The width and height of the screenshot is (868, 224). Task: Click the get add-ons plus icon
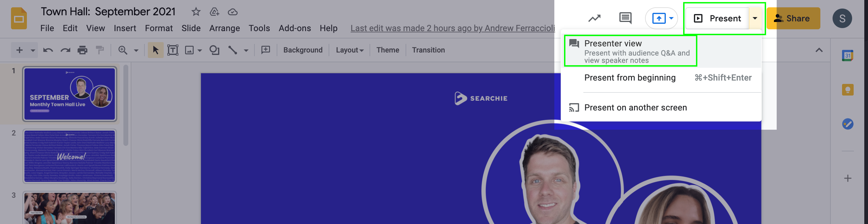[848, 178]
